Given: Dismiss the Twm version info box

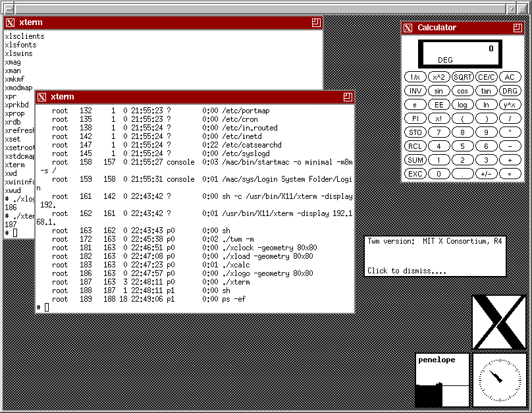Looking at the screenshot, I should [435, 256].
